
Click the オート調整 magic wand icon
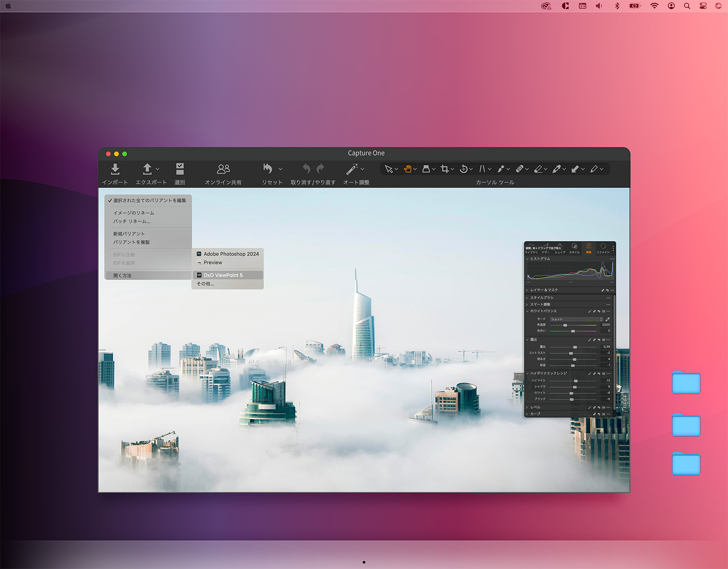(x=352, y=169)
